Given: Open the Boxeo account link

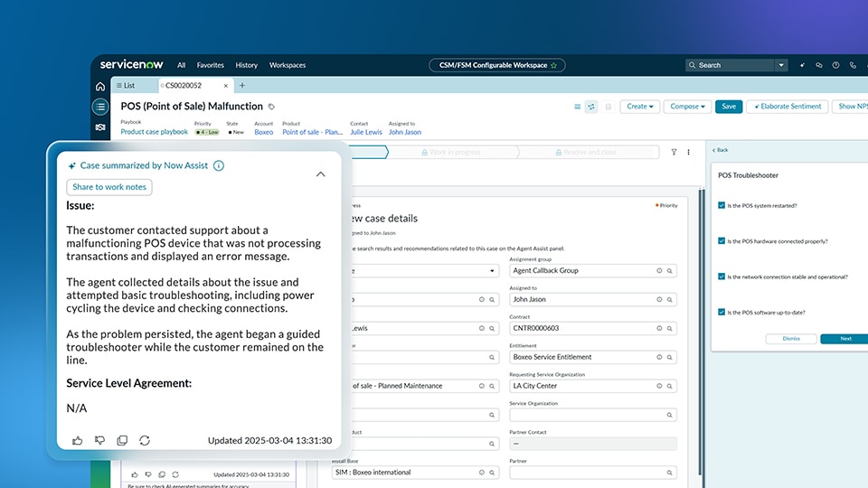Looking at the screenshot, I should click(x=263, y=132).
